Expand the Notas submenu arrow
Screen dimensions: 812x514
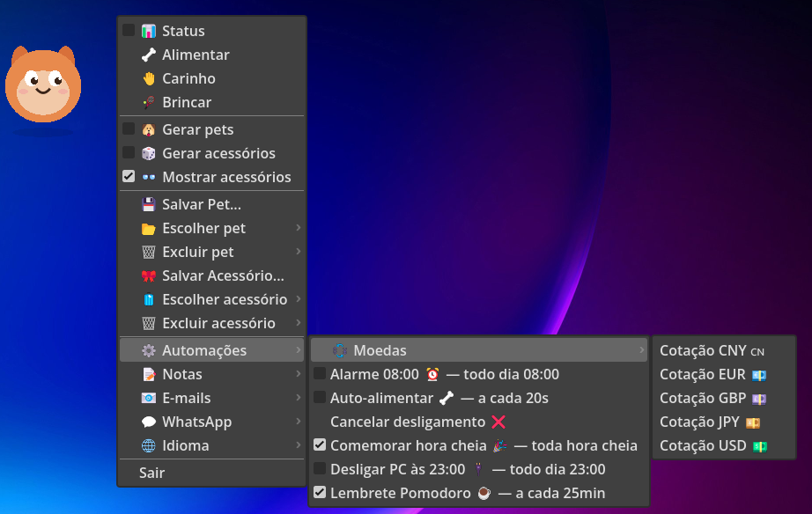coord(299,374)
